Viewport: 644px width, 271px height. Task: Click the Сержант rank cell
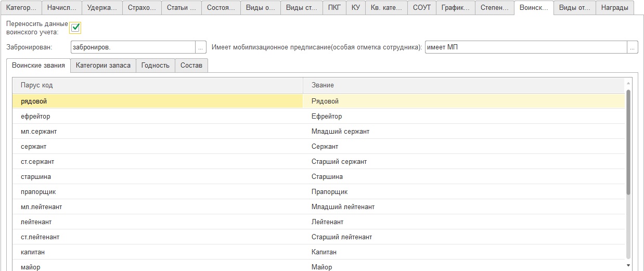pos(463,147)
